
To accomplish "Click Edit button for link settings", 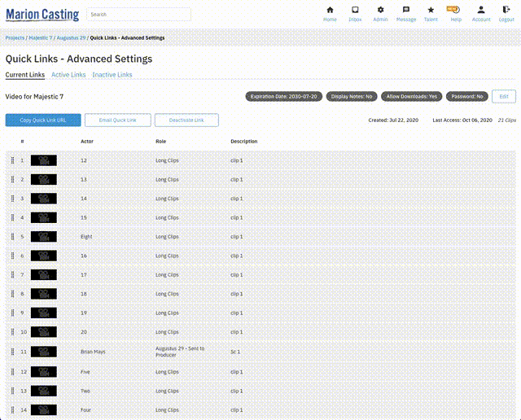I will pos(504,96).
